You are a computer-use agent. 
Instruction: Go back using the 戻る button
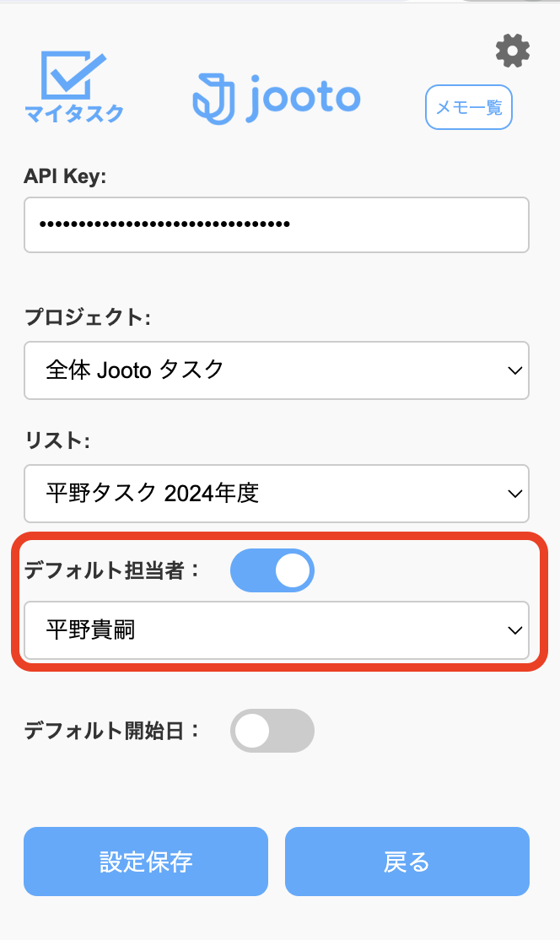pos(407,862)
